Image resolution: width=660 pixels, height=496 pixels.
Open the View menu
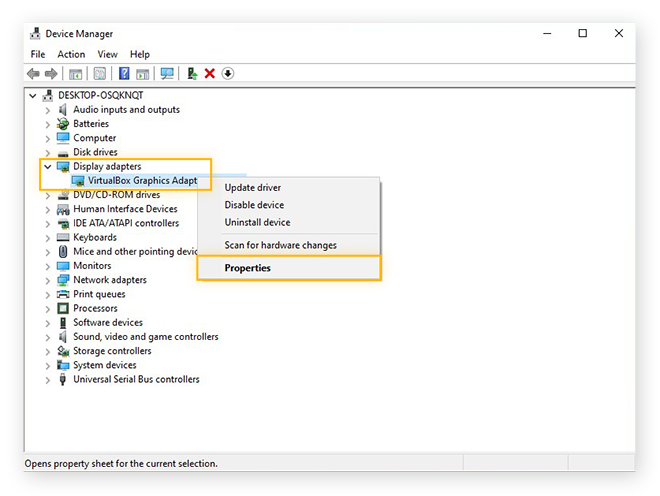(107, 54)
